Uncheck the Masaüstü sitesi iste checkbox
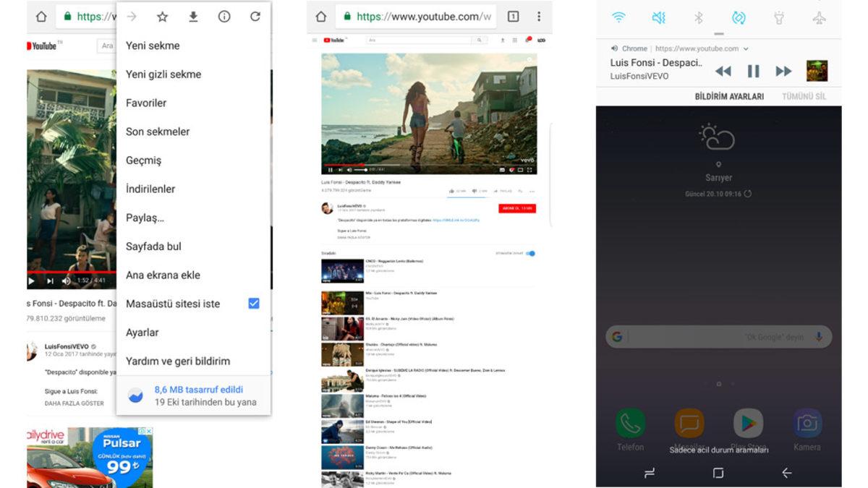 [253, 303]
